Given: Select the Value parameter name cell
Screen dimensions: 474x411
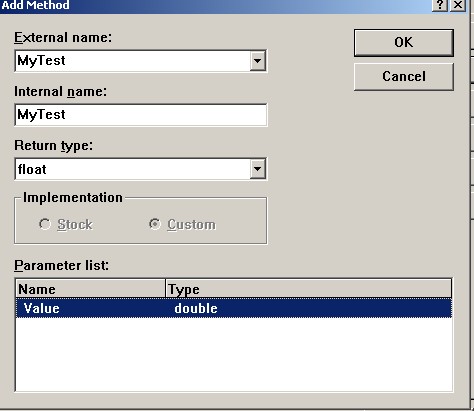Looking at the screenshot, I should tap(42, 308).
